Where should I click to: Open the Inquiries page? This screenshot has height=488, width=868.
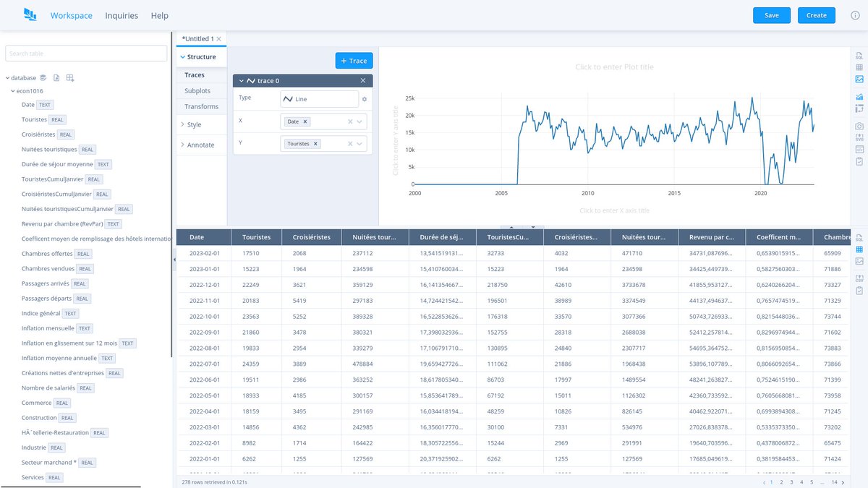(x=122, y=15)
